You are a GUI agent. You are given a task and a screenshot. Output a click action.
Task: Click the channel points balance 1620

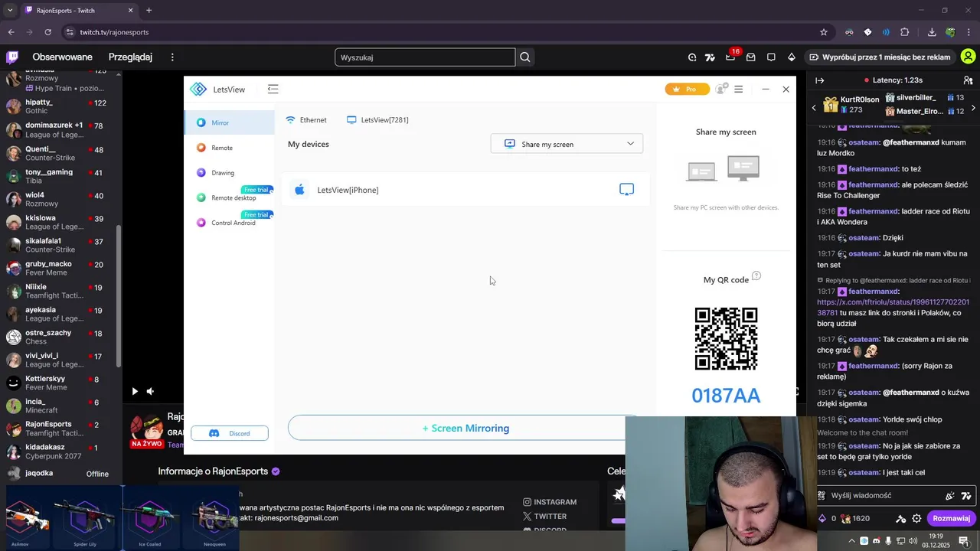[x=855, y=518]
